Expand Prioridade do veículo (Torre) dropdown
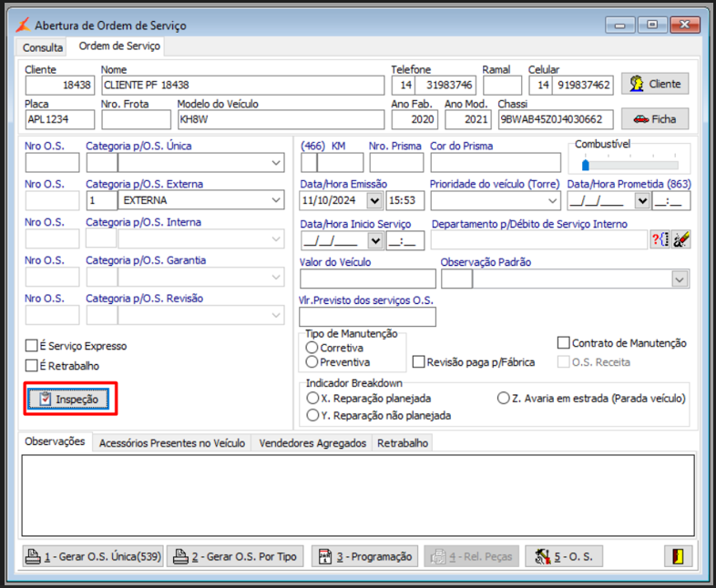This screenshot has width=716, height=588. [x=552, y=201]
